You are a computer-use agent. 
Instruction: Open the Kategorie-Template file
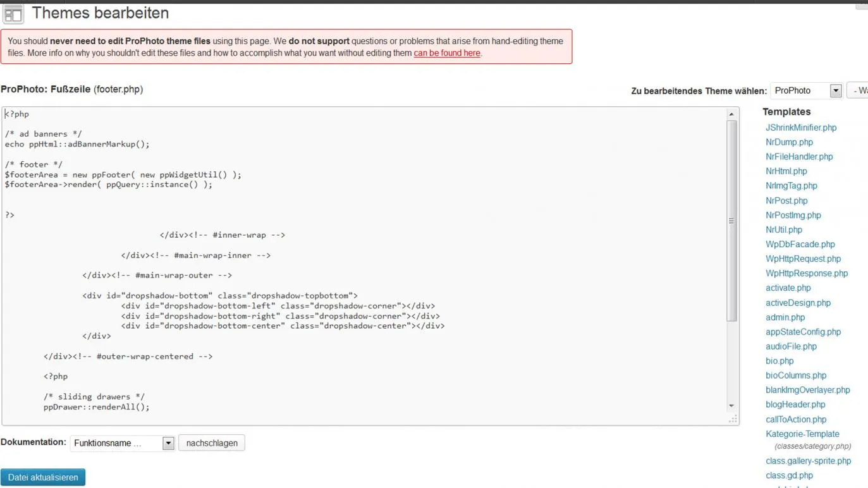click(x=802, y=434)
